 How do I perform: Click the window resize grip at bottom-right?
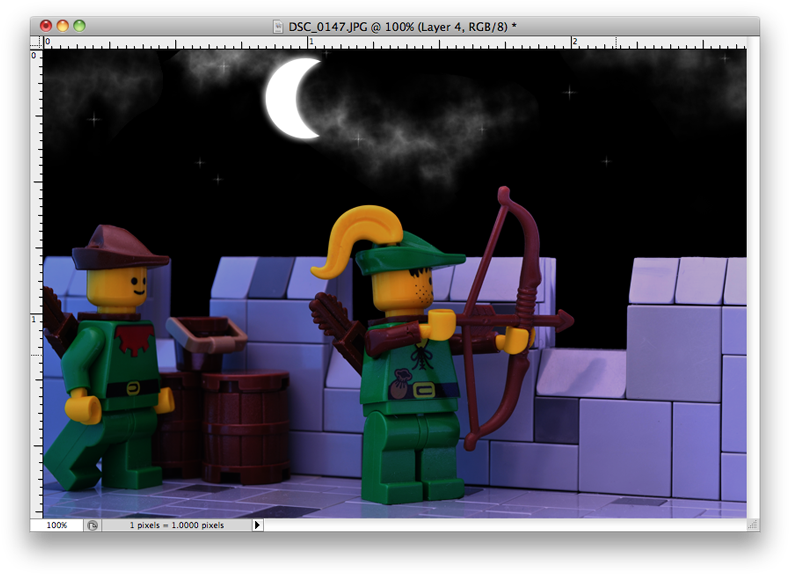(753, 525)
